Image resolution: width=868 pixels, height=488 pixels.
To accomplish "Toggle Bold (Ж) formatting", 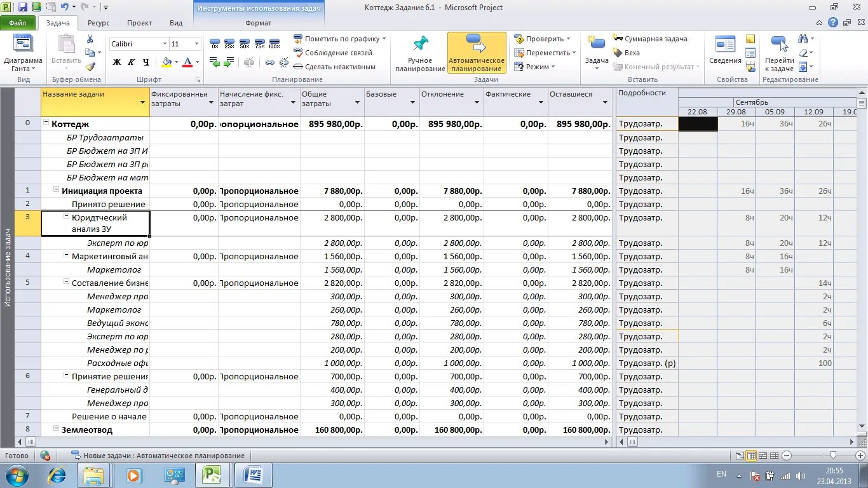I will (117, 62).
